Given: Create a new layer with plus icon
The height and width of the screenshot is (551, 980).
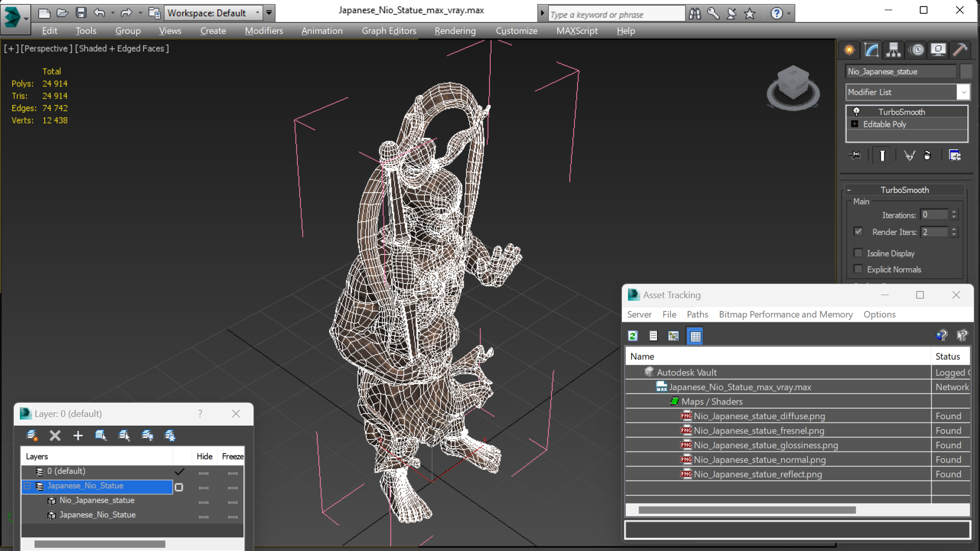Looking at the screenshot, I should coord(78,436).
